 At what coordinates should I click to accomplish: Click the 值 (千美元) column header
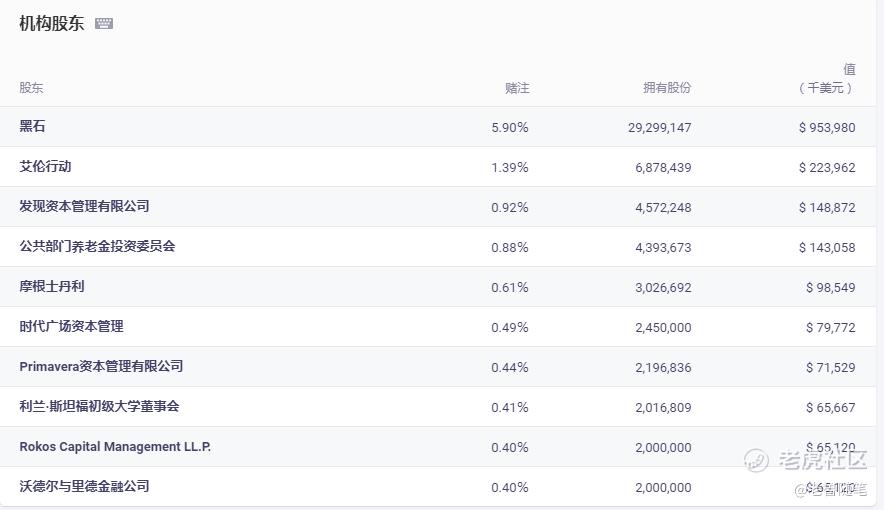(828, 79)
